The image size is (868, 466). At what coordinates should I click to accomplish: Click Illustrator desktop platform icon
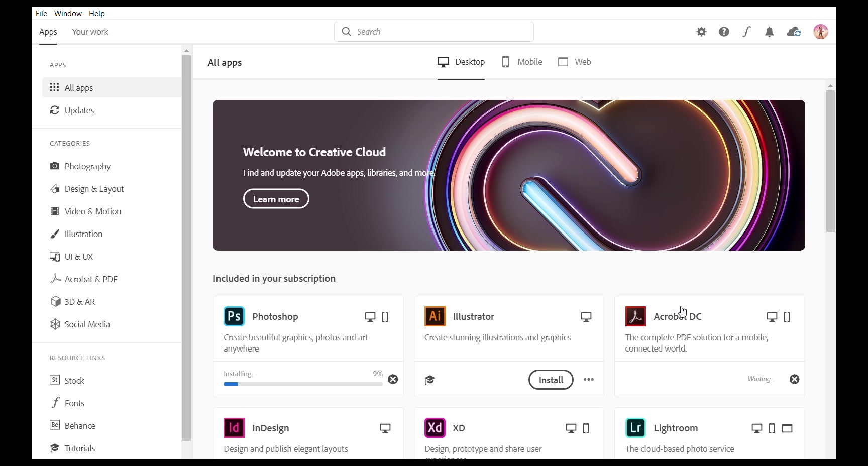[586, 317]
